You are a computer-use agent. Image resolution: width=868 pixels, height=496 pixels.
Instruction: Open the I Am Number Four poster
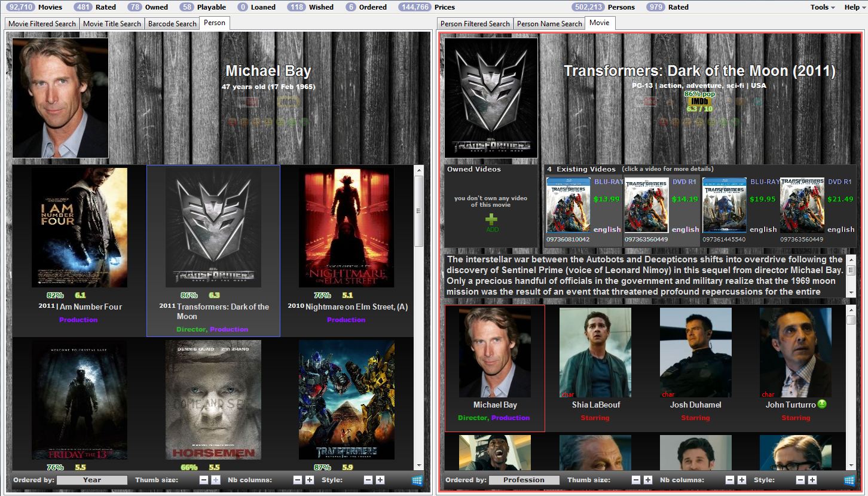80,228
